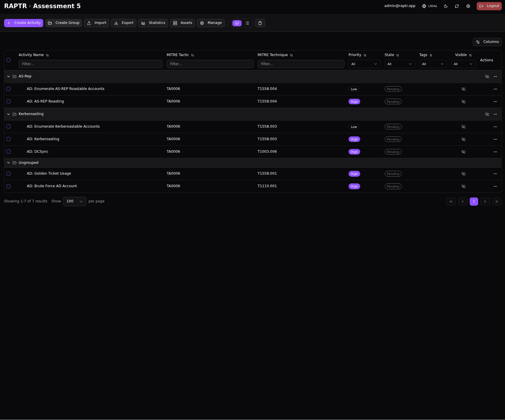Toggle visibility of AD: Golden Ticket Usage
The image size is (505, 420).
(463, 174)
